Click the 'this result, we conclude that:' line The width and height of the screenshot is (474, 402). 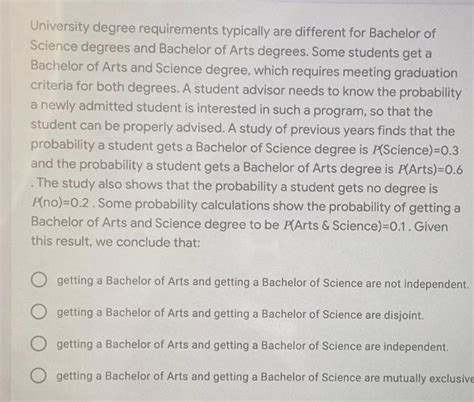116,241
